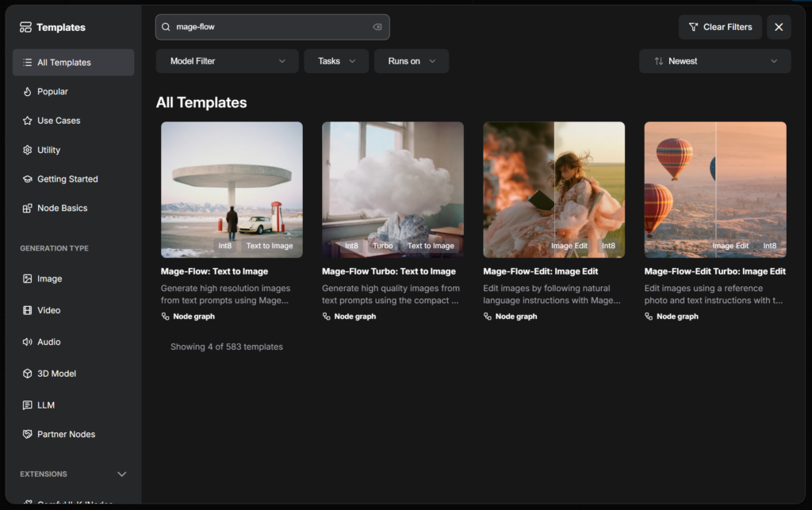Clear the mage-flow search text
This screenshot has width=812, height=510.
pos(377,27)
